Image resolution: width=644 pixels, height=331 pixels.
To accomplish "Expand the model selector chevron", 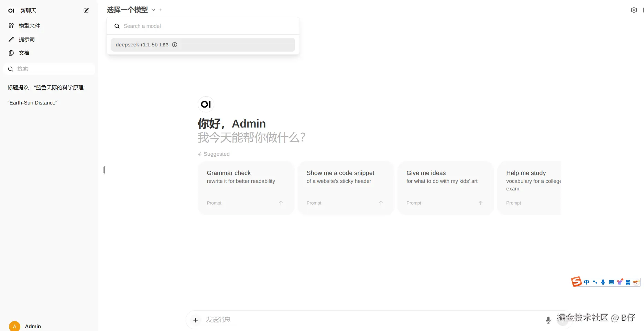I will pyautogui.click(x=153, y=10).
